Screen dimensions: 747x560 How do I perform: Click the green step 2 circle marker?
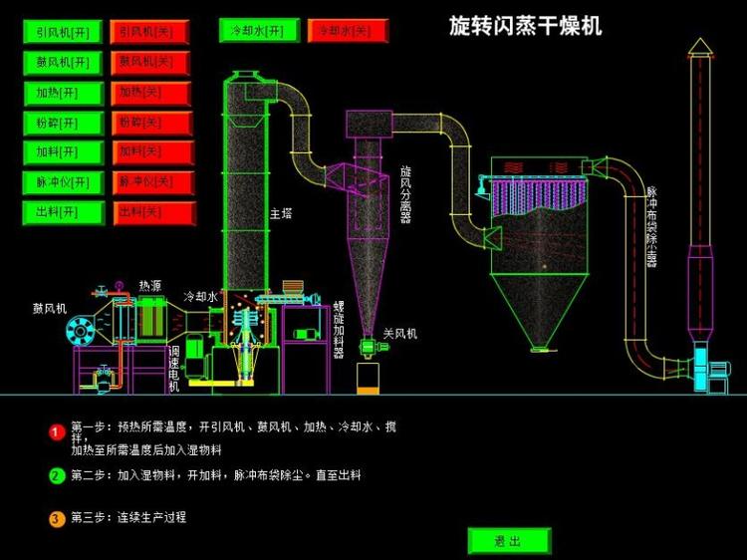pos(57,475)
